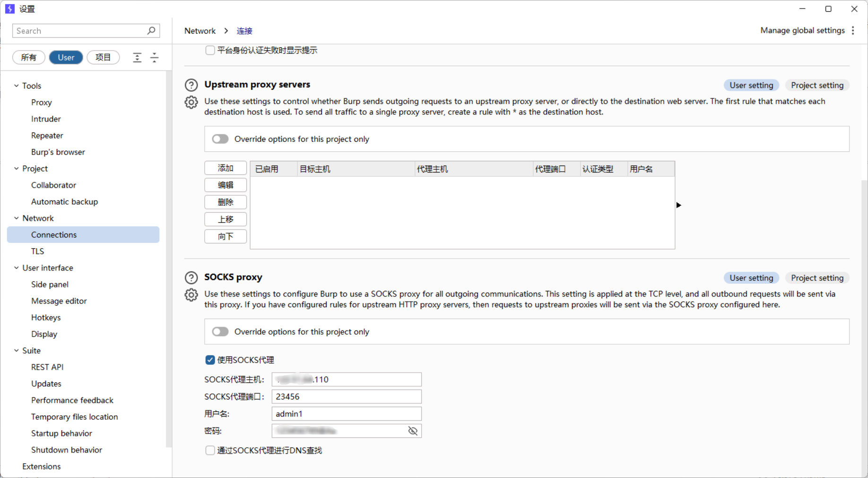Click the 添加 button for upstream proxies

[x=226, y=168]
